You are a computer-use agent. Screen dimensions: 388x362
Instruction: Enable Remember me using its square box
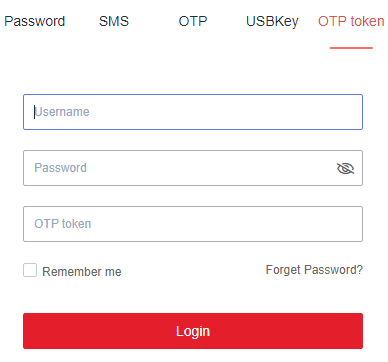pos(30,270)
